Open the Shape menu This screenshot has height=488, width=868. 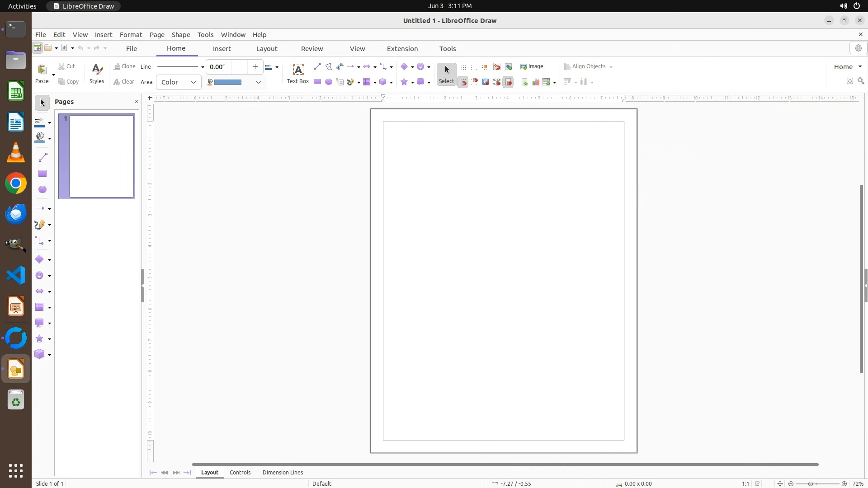[x=180, y=34]
